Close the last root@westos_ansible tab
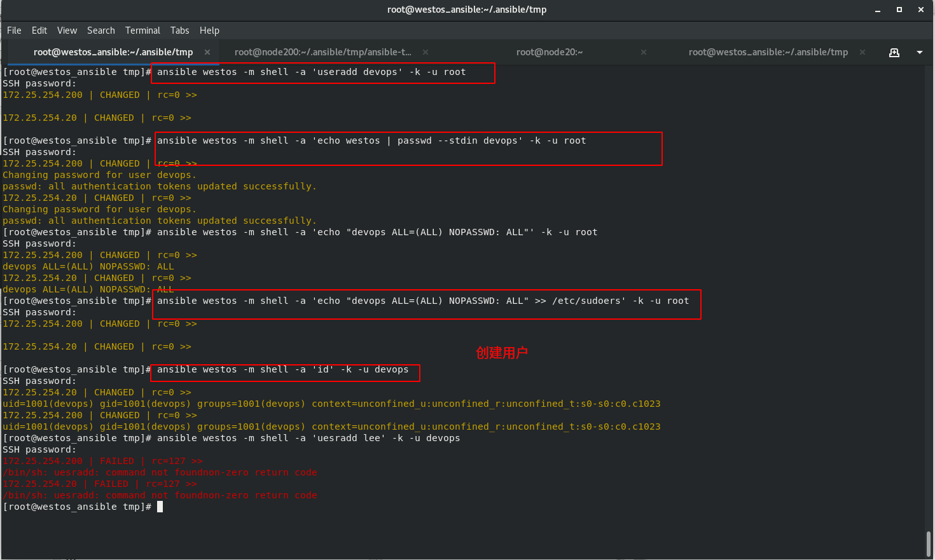 pyautogui.click(x=862, y=52)
